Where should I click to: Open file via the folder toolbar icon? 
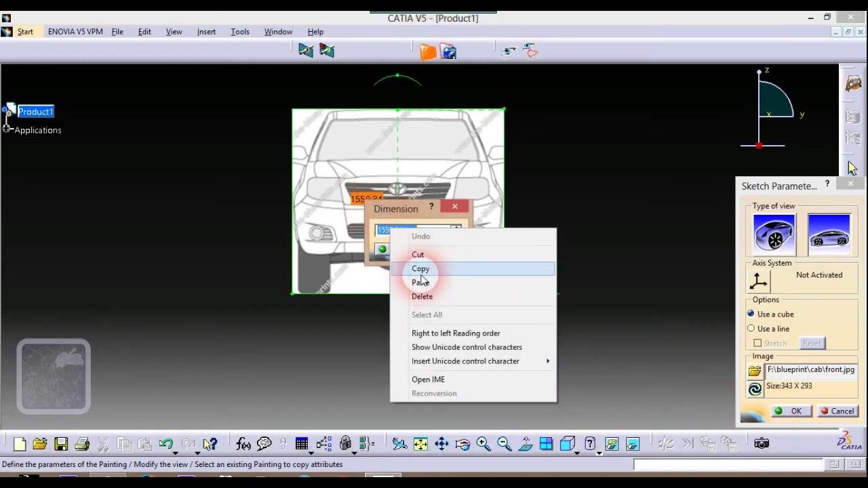[x=40, y=444]
